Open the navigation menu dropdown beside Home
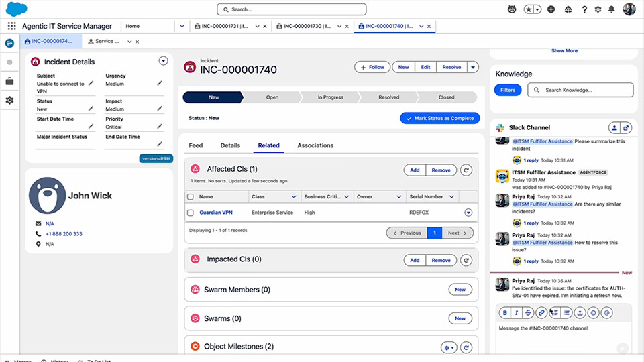 click(x=182, y=26)
